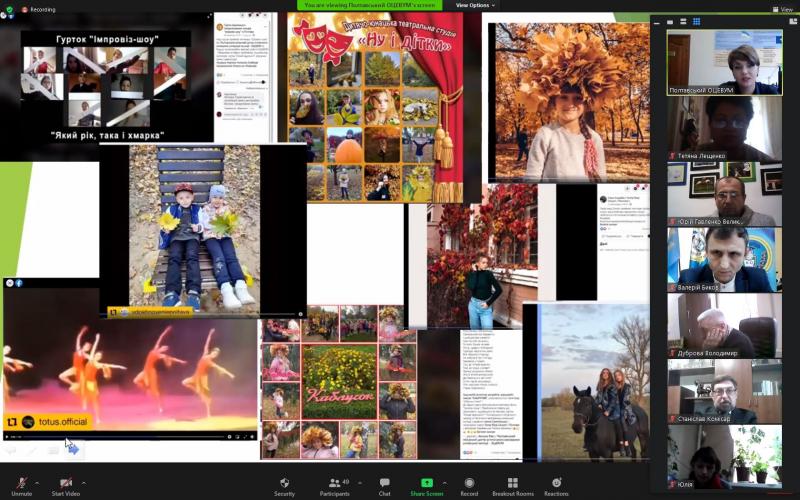Screen dimensions: 800x500
Task: Select Полтавський ОЦЕВУМ video tile
Action: (724, 62)
